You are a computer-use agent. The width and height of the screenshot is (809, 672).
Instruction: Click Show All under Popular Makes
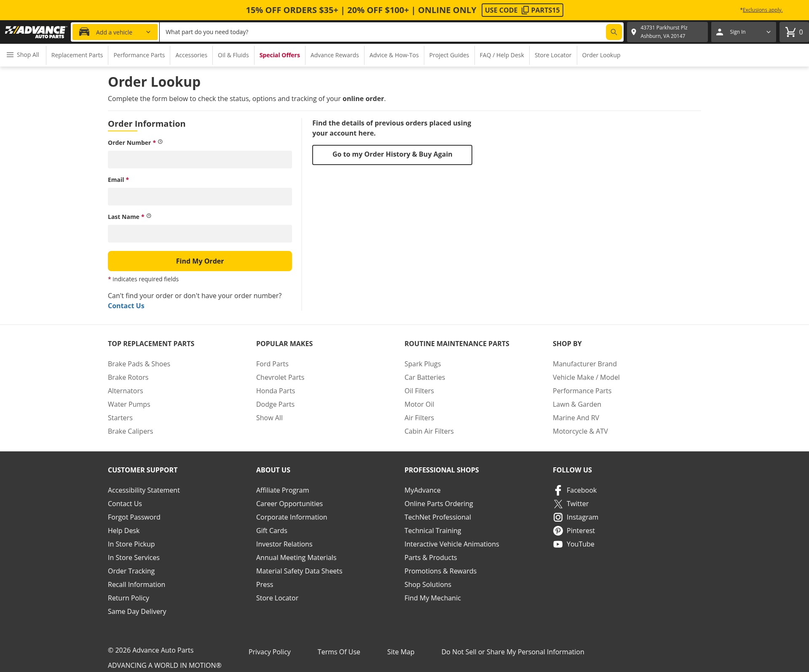(269, 418)
